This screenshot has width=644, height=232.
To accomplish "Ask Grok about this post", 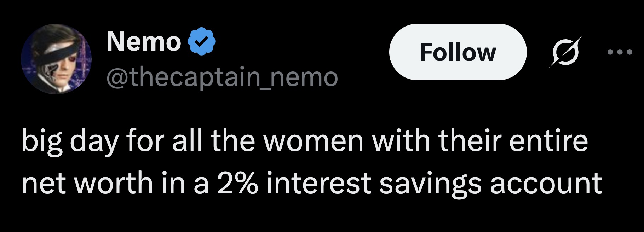I will [565, 52].
